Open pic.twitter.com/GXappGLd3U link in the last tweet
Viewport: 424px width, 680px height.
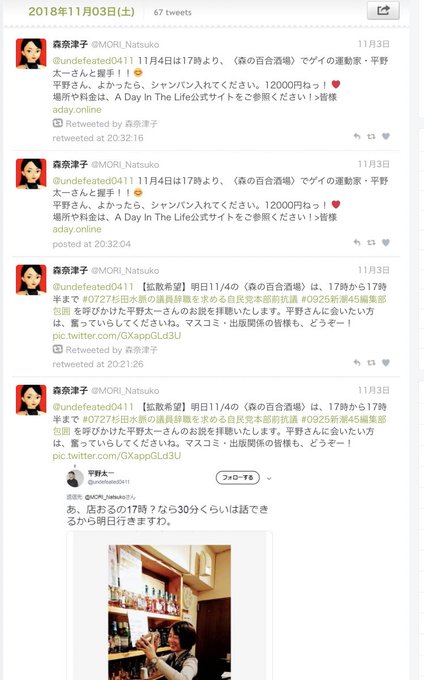pyautogui.click(x=117, y=456)
